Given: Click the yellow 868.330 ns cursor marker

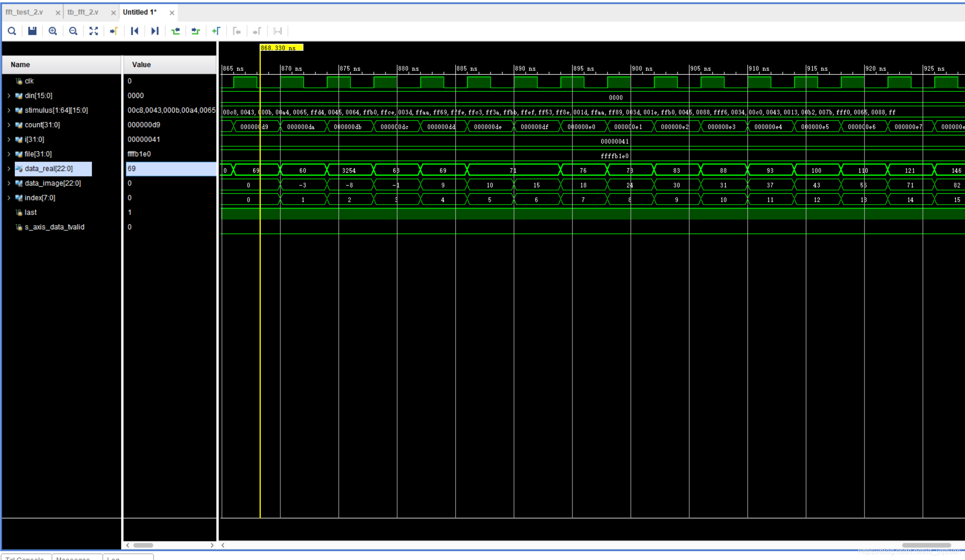Looking at the screenshot, I should point(281,48).
